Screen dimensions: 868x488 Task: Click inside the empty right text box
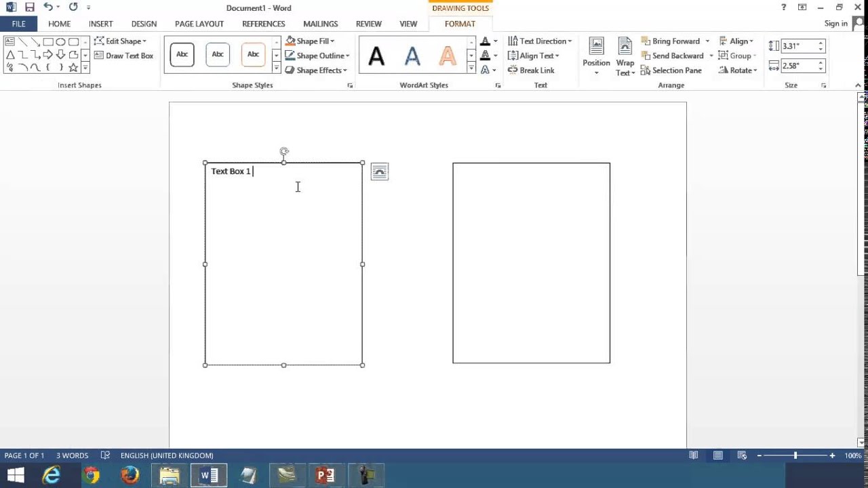click(x=531, y=263)
